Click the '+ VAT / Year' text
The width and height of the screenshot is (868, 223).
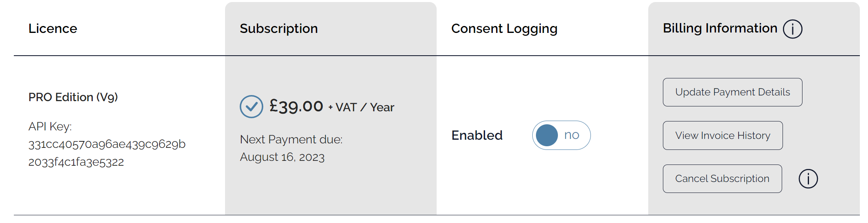pos(361,107)
